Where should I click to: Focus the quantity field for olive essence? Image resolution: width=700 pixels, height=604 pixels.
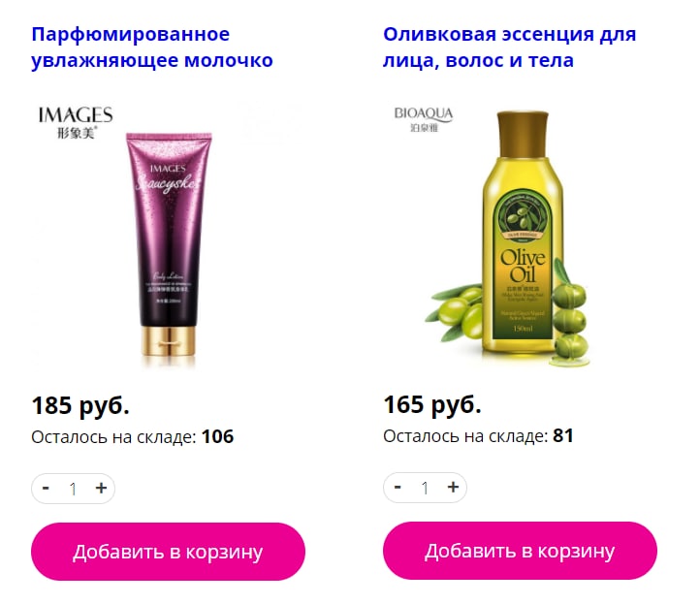point(425,488)
